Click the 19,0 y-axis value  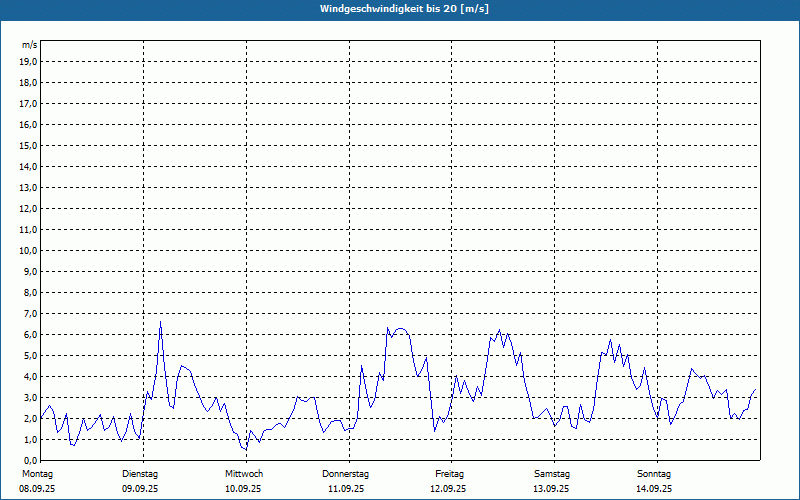click(x=29, y=61)
